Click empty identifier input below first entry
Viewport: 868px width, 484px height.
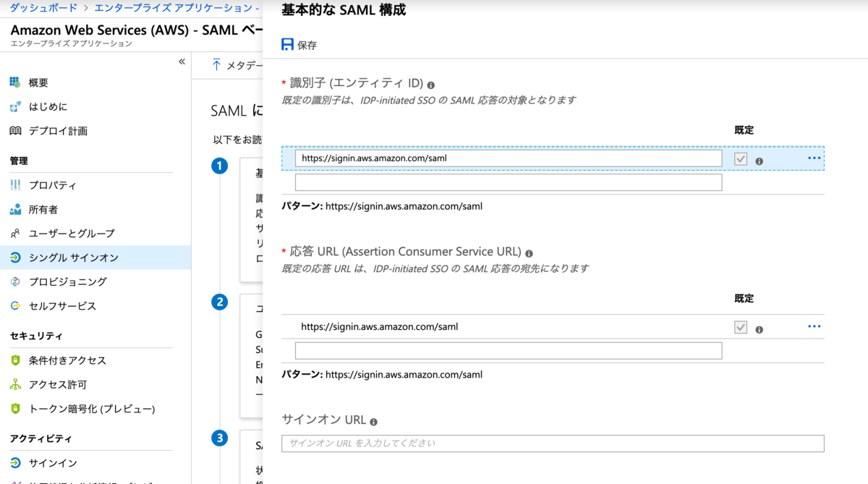[x=509, y=182]
